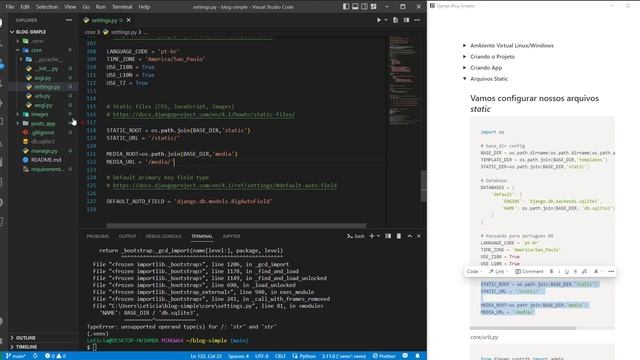Click the code minimap in the editor

coord(403,82)
